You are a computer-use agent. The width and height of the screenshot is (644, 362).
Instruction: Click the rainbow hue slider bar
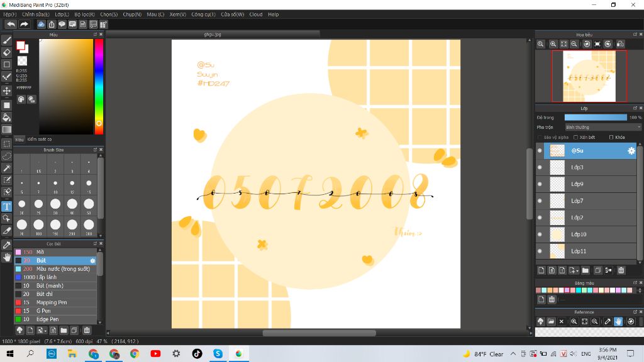pyautogui.click(x=99, y=87)
